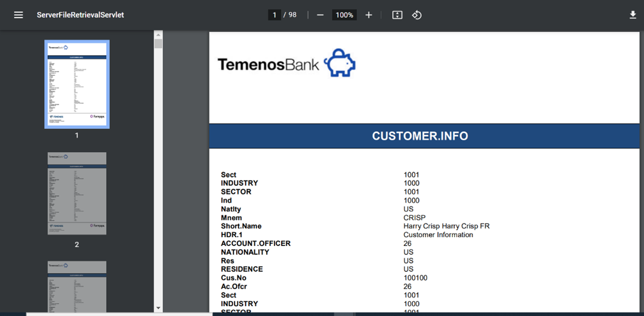
Task: Click the current page number field
Action: click(x=274, y=15)
